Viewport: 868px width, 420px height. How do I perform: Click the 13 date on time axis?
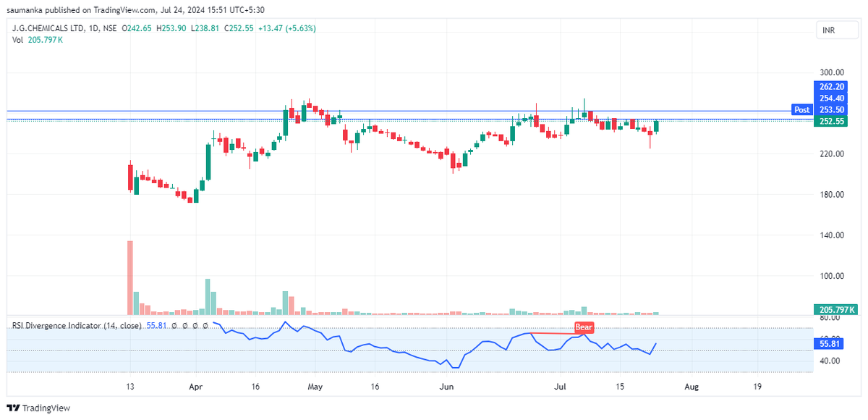(129, 387)
